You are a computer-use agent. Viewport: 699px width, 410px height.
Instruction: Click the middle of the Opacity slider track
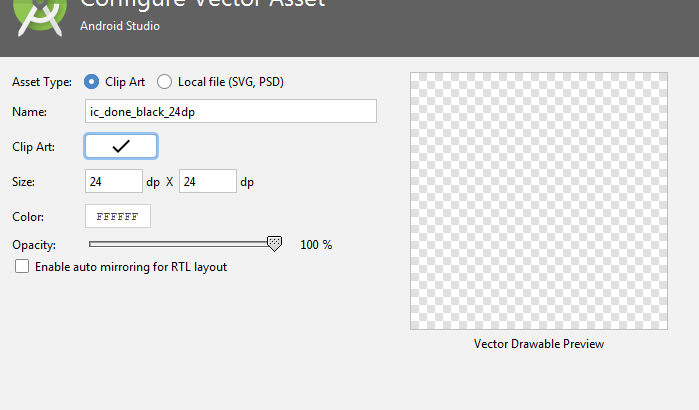click(x=180, y=243)
